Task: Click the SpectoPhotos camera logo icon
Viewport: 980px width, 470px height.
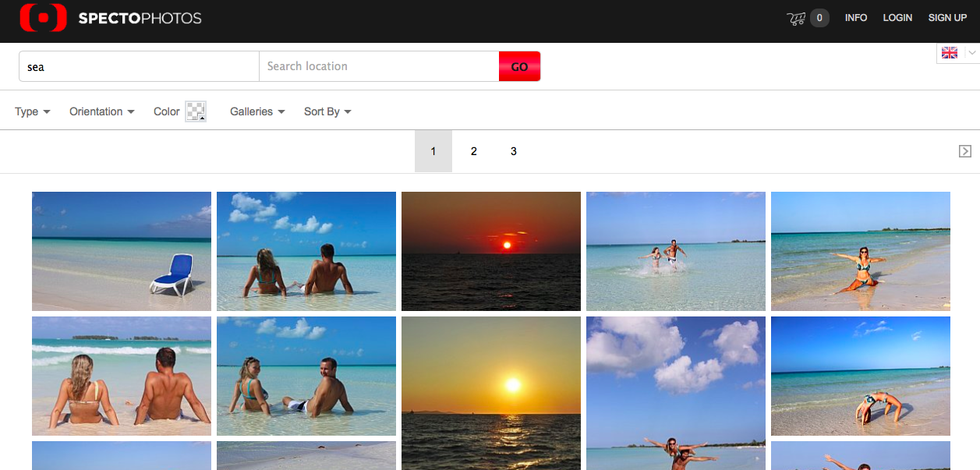Action: tap(44, 18)
